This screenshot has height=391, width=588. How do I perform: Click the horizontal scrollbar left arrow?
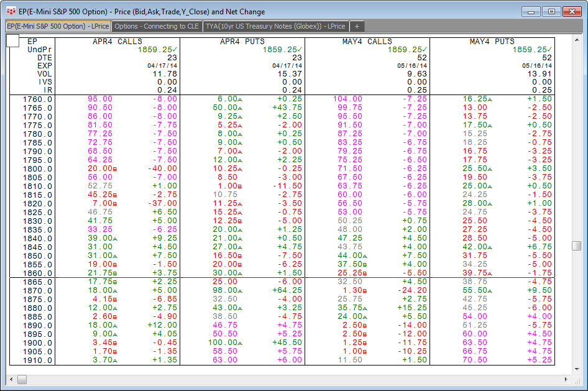[11, 379]
